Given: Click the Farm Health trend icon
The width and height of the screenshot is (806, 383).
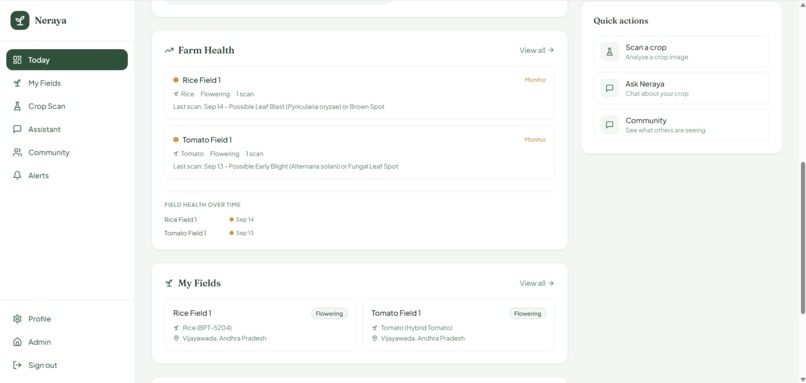Looking at the screenshot, I should (169, 50).
